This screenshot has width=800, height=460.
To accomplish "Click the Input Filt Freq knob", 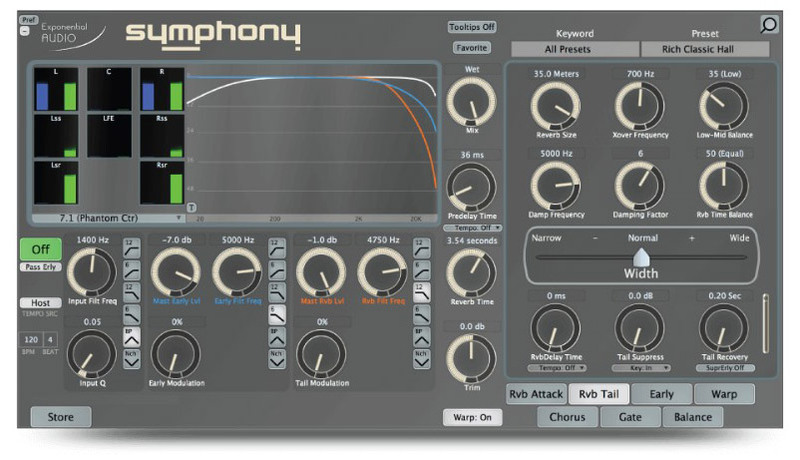I will (92, 272).
